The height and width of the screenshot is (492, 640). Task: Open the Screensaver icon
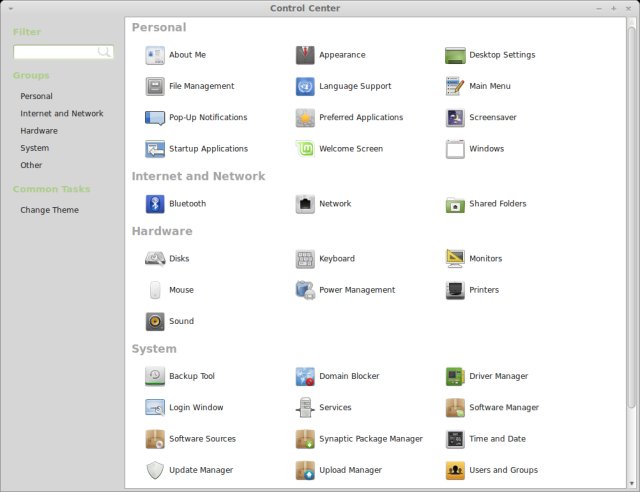[x=455, y=118]
